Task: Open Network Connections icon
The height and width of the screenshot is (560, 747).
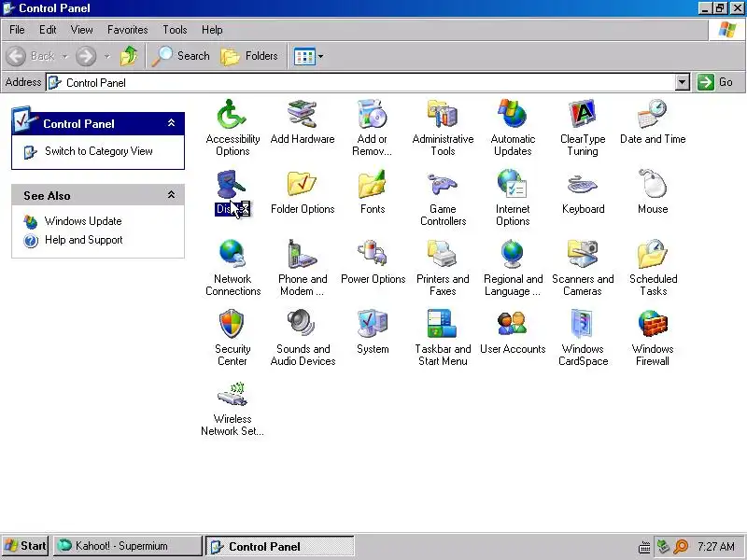Action: [x=232, y=255]
